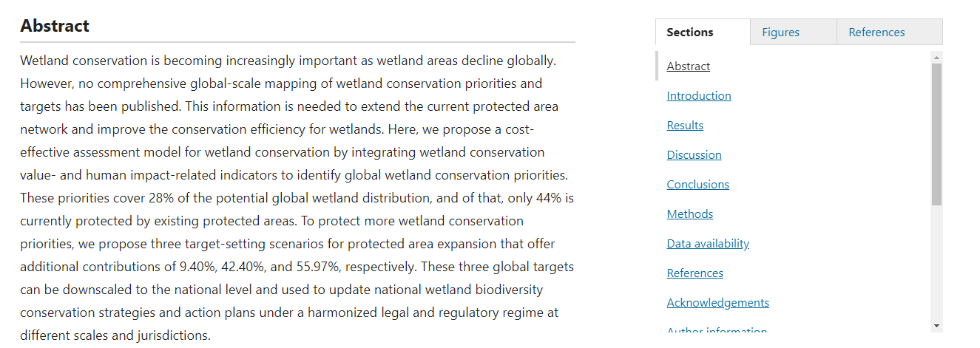Select the Sections tab
The width and height of the screenshot is (980, 348).
pos(689,33)
